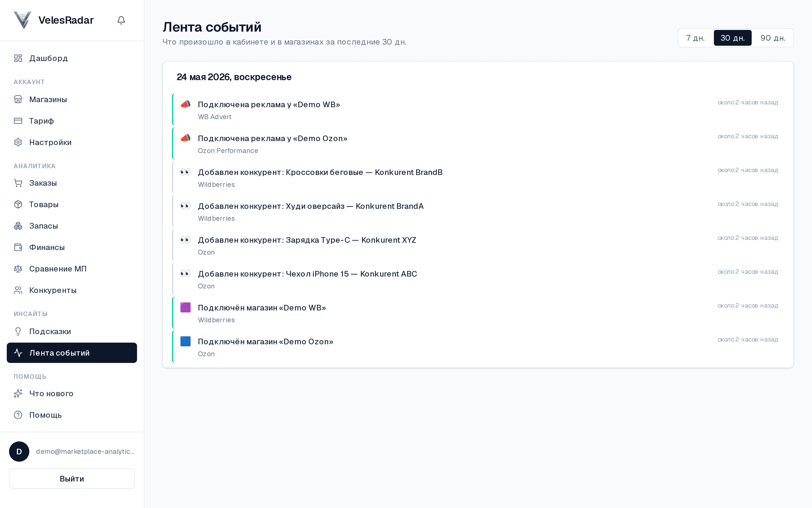This screenshot has width=812, height=508.
Task: Go to Конкуренты section
Action: (x=72, y=290)
